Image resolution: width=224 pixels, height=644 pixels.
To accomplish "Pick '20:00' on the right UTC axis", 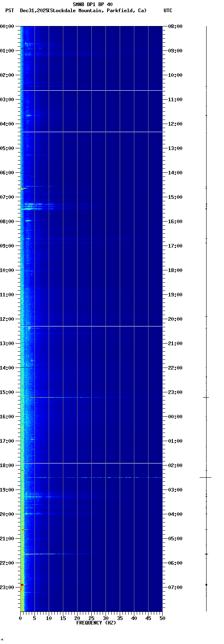I will [x=175, y=319].
